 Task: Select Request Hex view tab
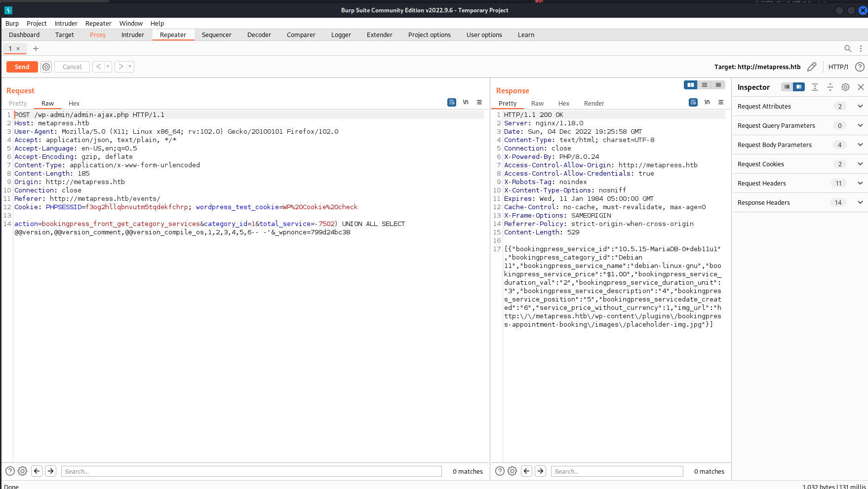coord(74,103)
